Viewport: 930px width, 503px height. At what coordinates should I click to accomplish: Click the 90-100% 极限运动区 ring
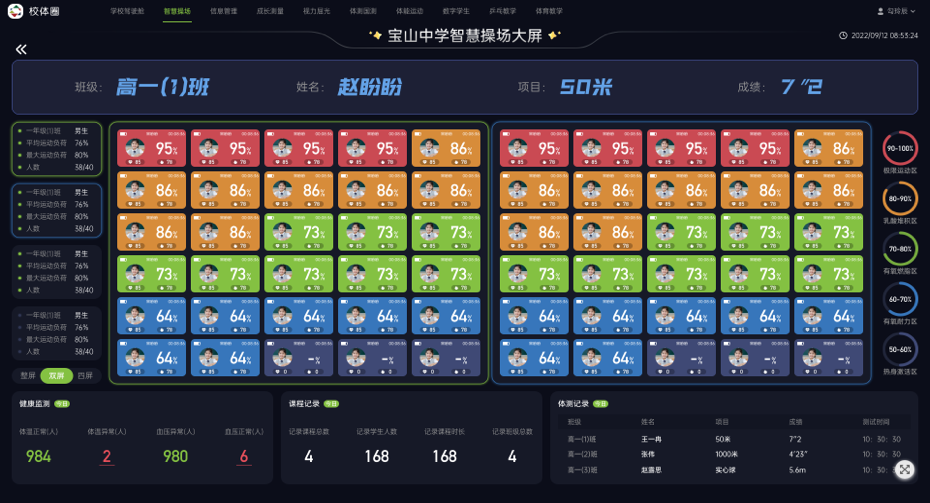click(900, 148)
